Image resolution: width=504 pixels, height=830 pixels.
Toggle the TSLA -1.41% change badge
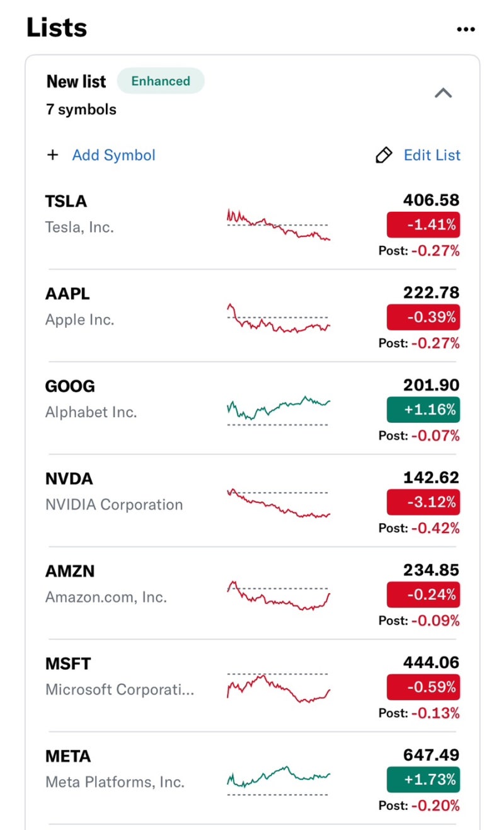[x=423, y=225]
